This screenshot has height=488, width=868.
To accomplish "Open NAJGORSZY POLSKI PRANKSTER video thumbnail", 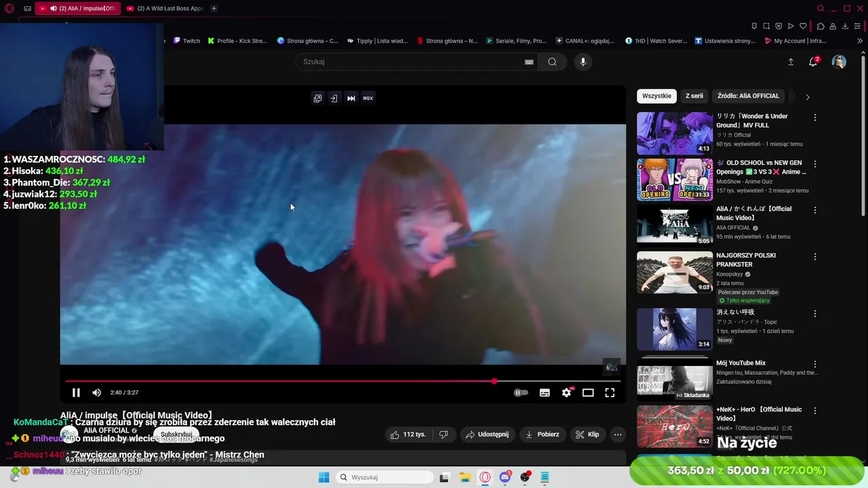I will (x=675, y=272).
